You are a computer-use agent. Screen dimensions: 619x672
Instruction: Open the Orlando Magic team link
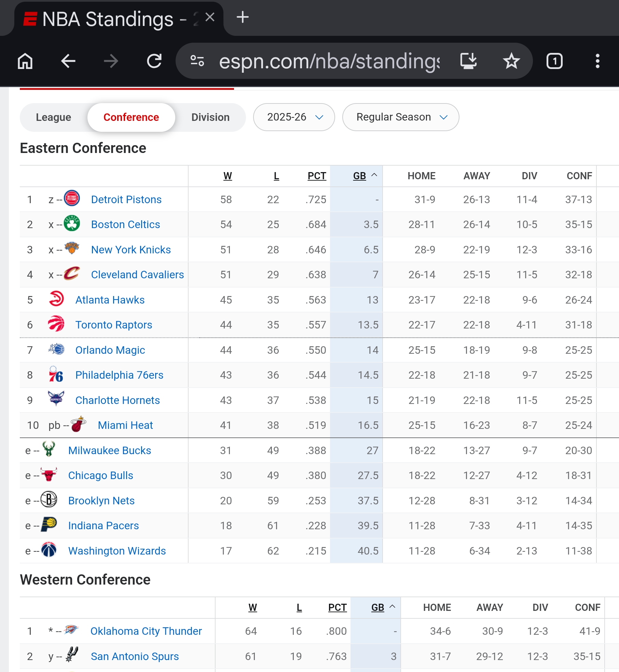[x=110, y=350]
